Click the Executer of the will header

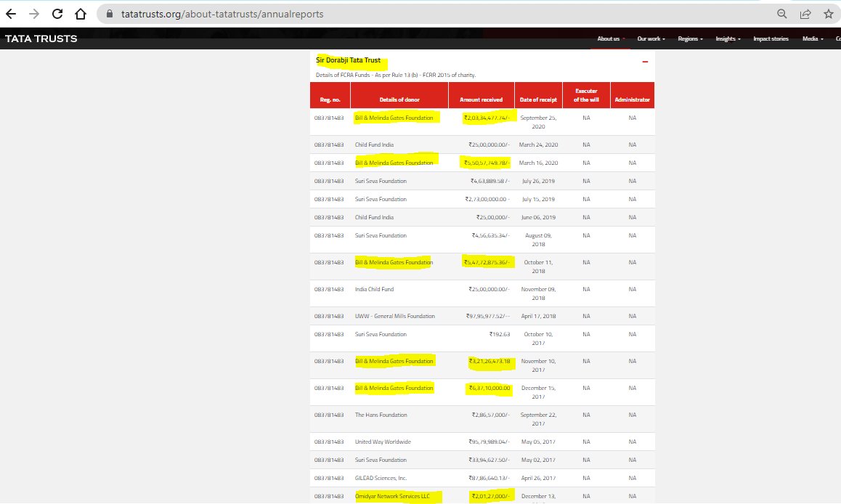pos(586,95)
